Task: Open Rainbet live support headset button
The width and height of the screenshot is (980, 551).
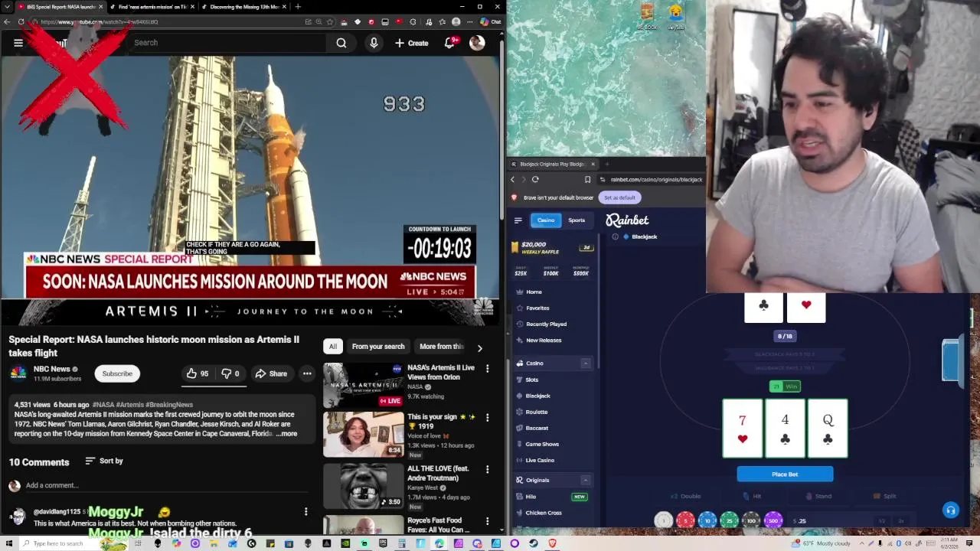Action: [951, 510]
